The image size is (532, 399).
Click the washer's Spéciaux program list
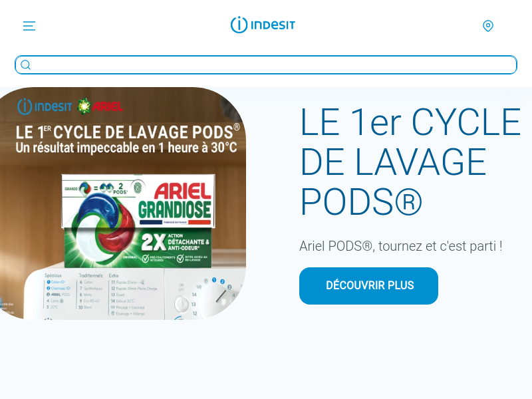click(58, 291)
